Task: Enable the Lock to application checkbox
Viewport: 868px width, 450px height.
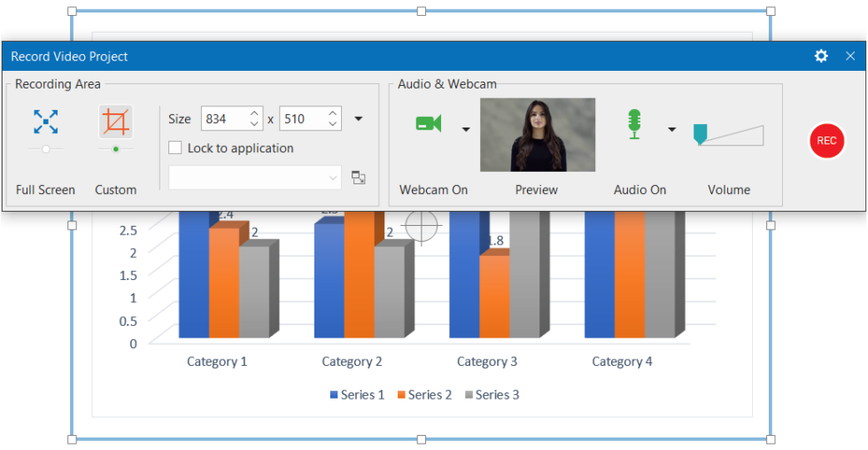Action: (x=175, y=148)
